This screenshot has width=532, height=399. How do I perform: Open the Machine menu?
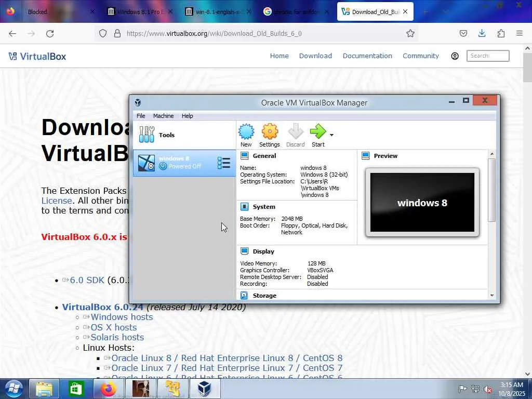163,116
